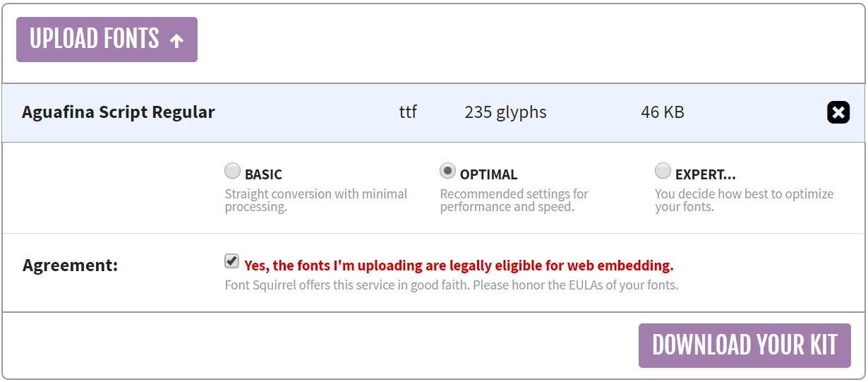Image resolution: width=868 pixels, height=382 pixels.
Task: Click the BASIC option label
Action: coord(263,174)
